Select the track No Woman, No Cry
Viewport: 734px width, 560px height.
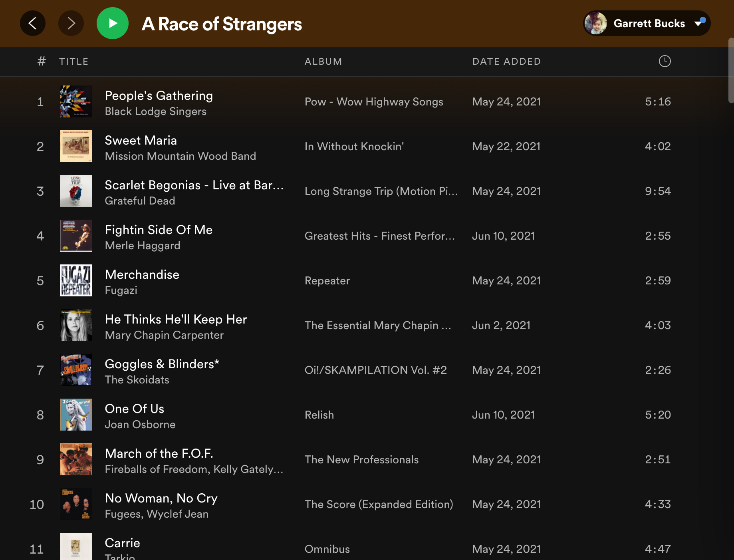click(x=161, y=498)
